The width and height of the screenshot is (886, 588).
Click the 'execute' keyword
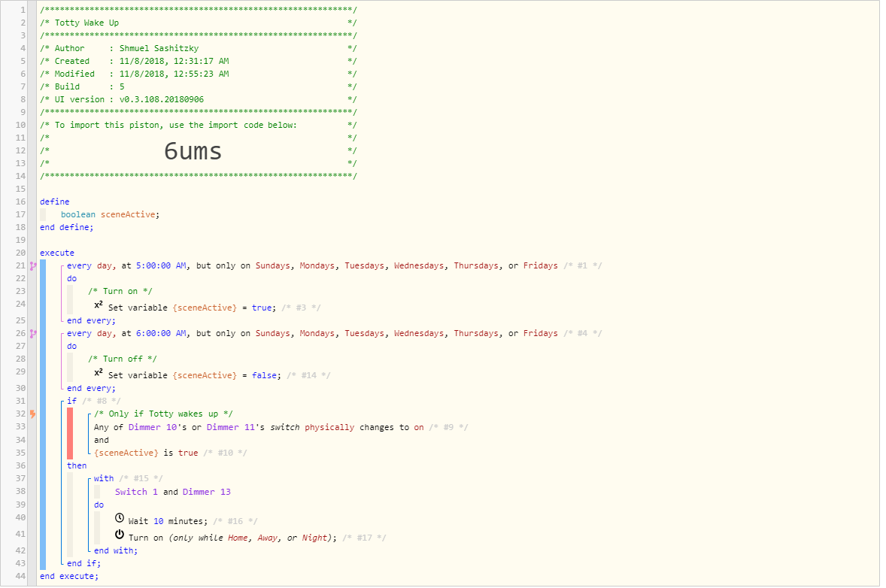[57, 253]
